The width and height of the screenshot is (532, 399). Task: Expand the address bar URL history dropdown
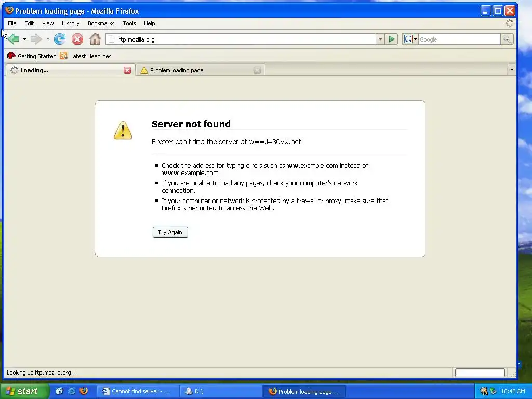(380, 39)
